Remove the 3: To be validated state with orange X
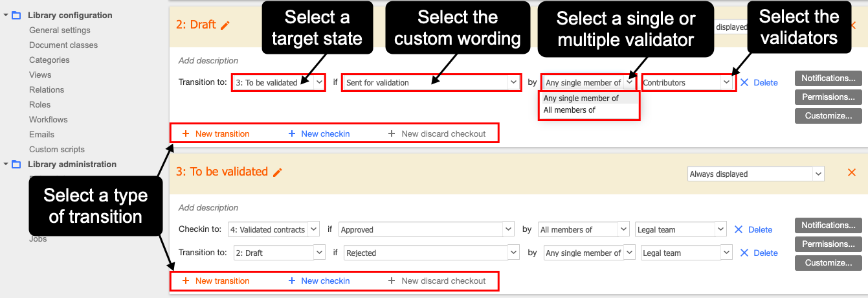This screenshot has height=298, width=868. point(852,173)
